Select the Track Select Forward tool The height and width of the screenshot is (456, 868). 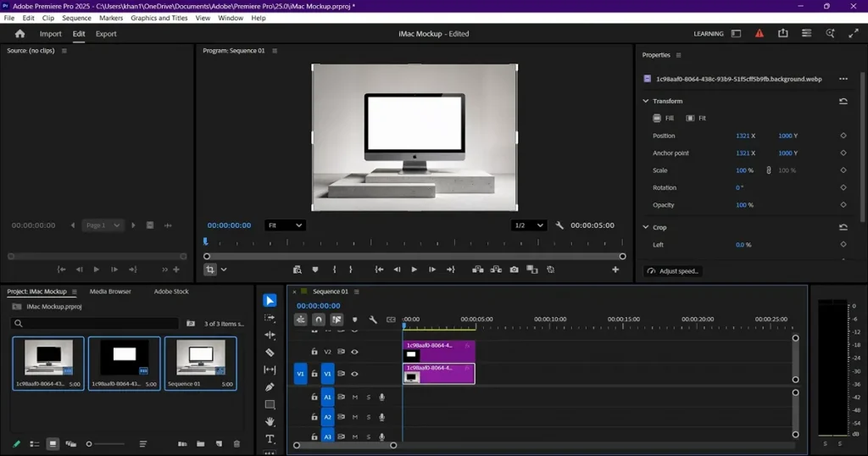click(270, 318)
